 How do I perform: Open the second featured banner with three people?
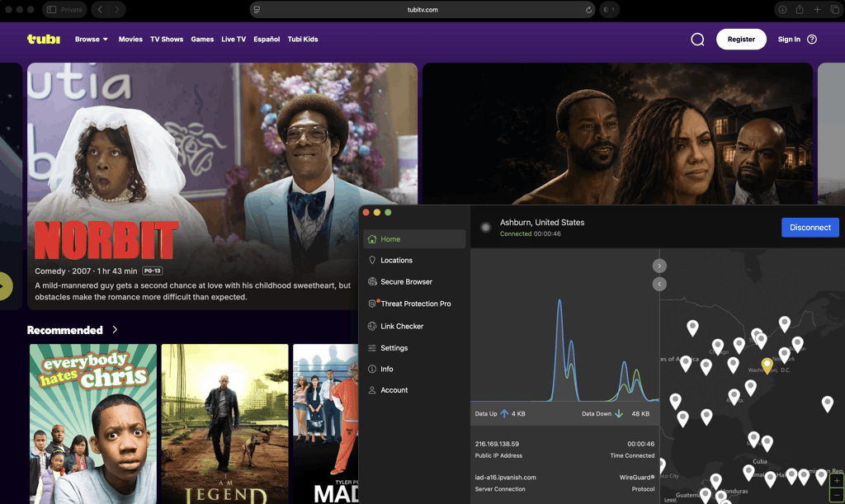617,134
